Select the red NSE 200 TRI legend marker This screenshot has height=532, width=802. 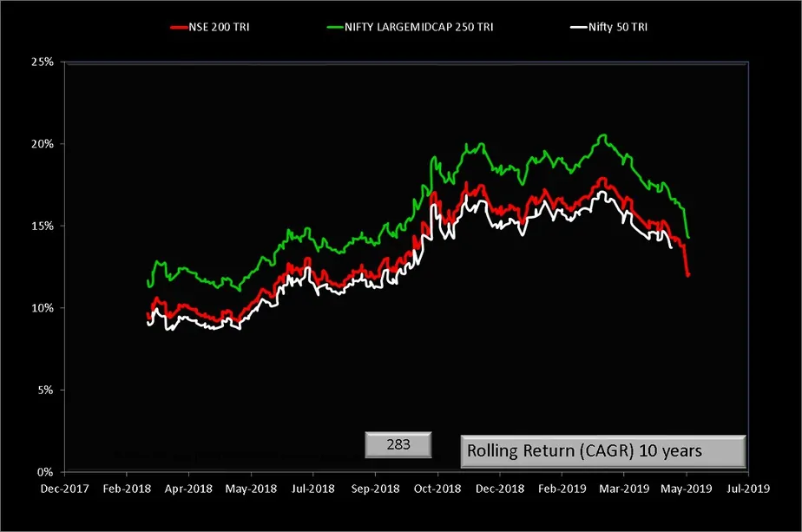pos(179,28)
